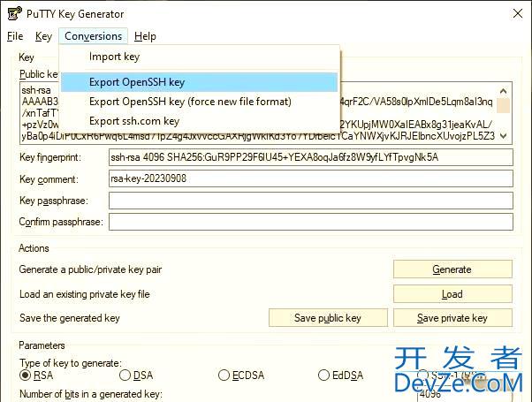Click the public key scrollbar thumb
This screenshot has width=532, height=402.
[x=504, y=105]
